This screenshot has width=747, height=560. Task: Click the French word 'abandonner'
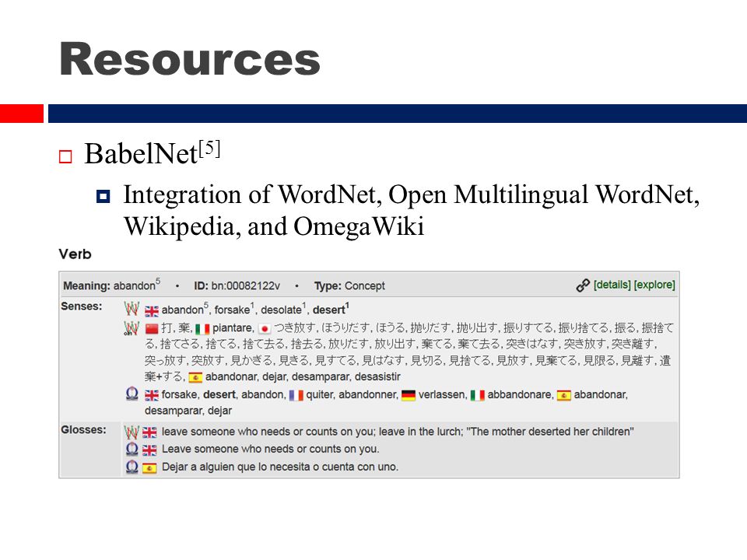point(368,394)
